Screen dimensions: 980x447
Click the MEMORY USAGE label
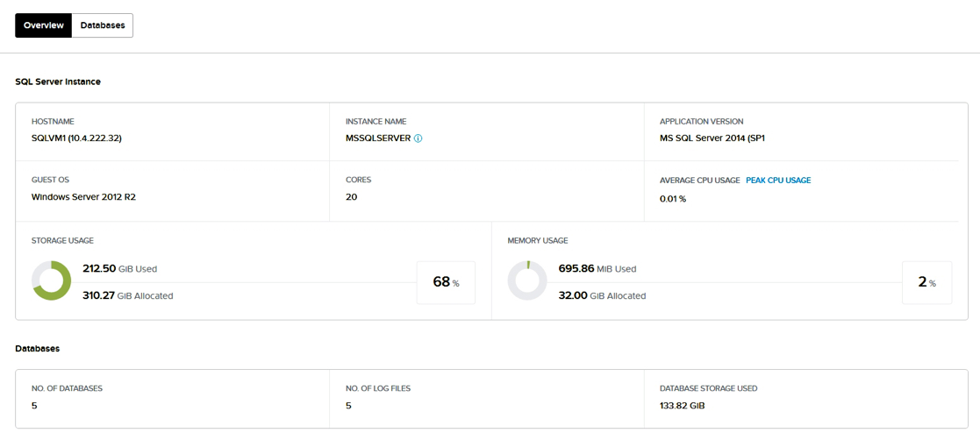pyautogui.click(x=538, y=240)
